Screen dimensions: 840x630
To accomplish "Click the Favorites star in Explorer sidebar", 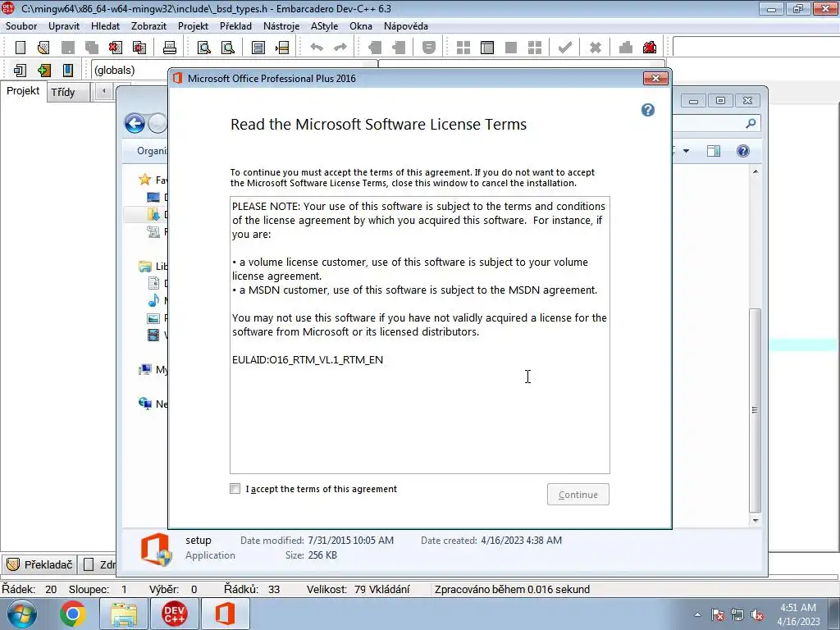I will coord(144,180).
